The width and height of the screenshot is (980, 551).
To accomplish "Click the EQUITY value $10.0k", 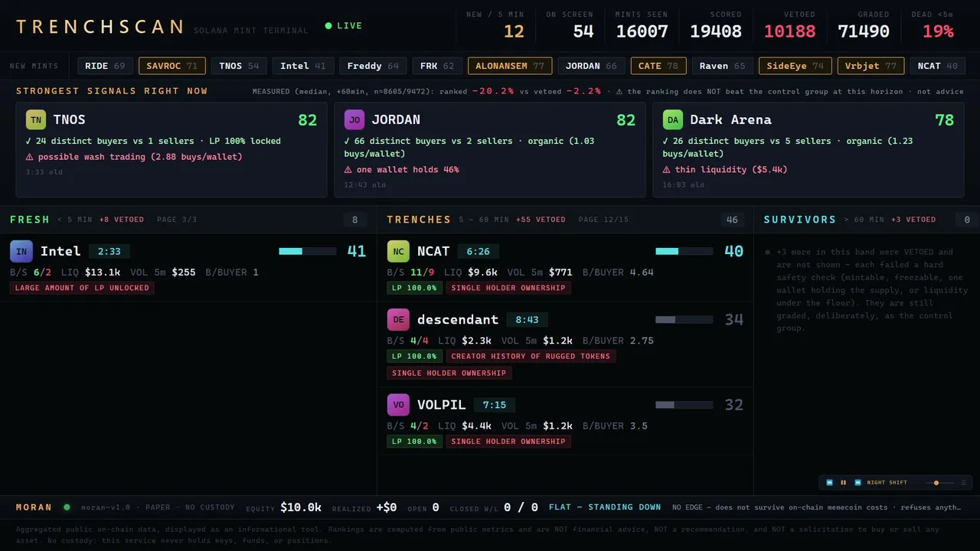I will pos(301,507).
